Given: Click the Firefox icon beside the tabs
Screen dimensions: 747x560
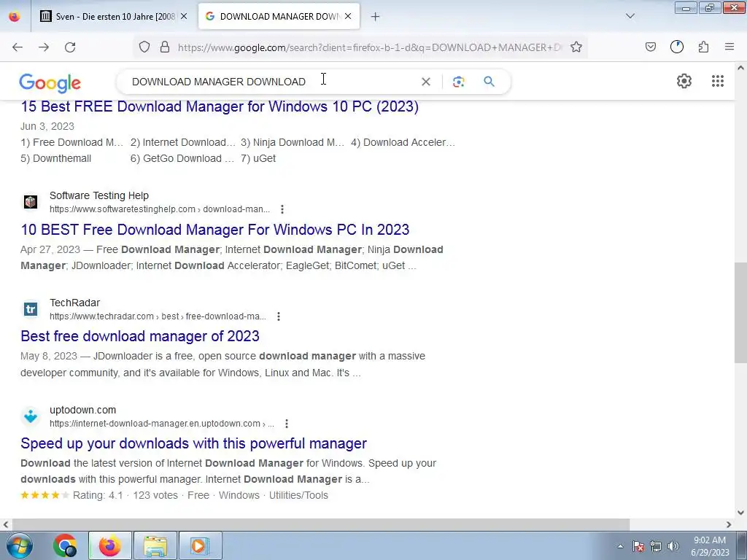Looking at the screenshot, I should coord(15,16).
